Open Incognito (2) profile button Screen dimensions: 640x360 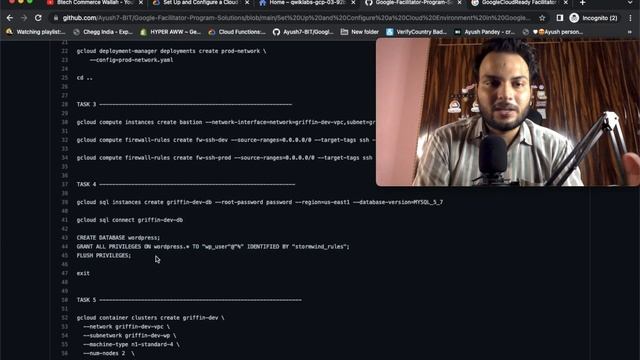(594, 18)
